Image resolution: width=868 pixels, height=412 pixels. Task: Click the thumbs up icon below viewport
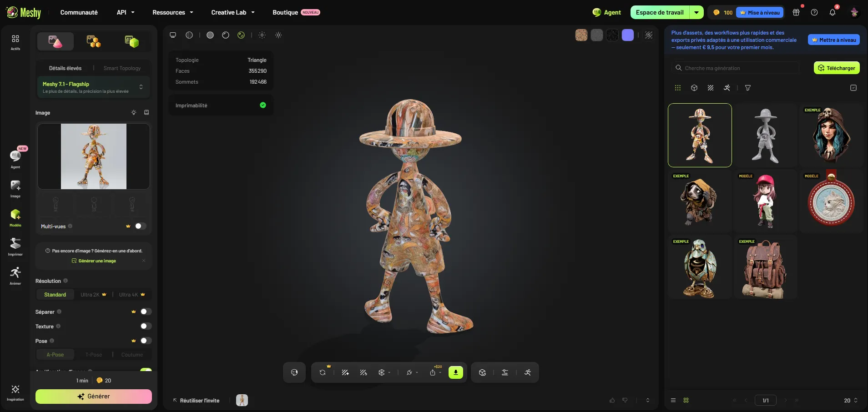click(x=612, y=400)
